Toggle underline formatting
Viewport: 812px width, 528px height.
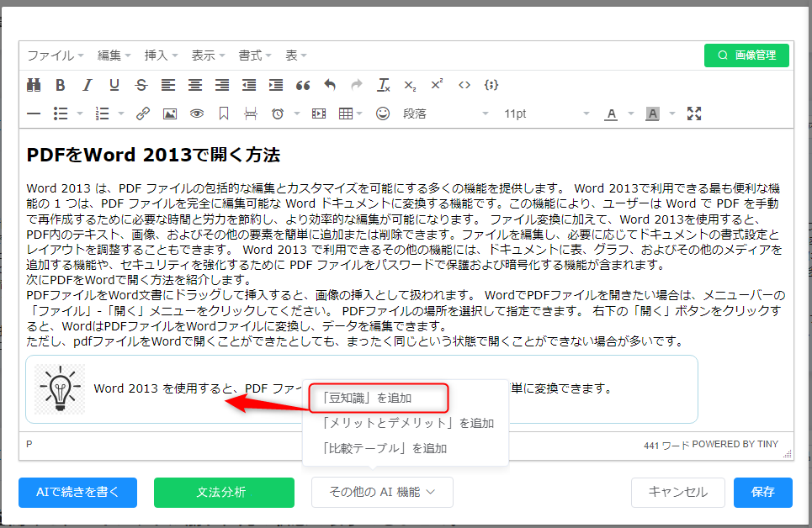coord(114,85)
